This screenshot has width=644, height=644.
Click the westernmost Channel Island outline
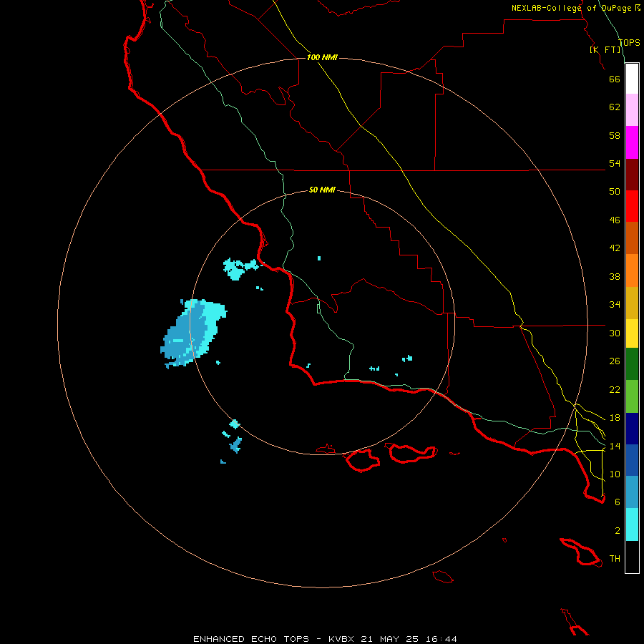point(326,450)
